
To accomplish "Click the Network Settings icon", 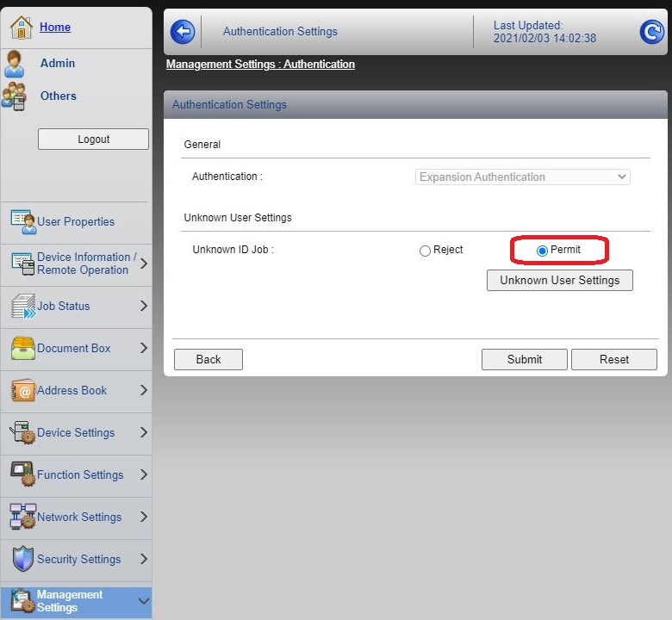I will pos(22,517).
